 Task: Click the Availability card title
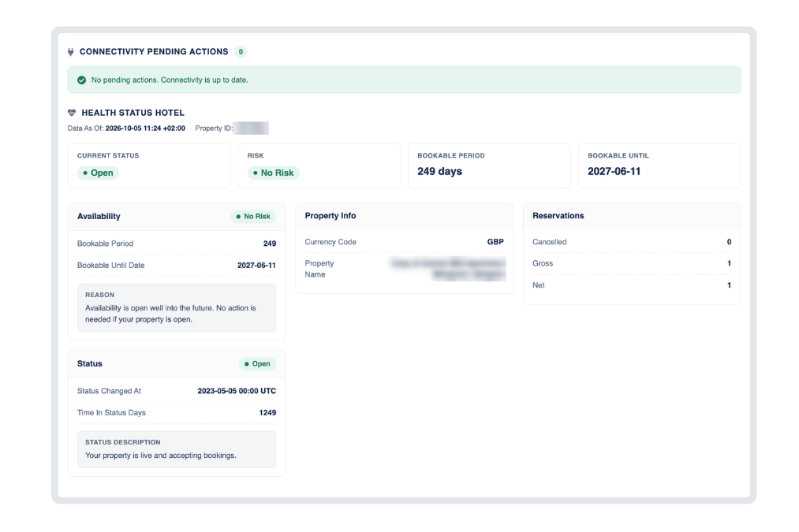pyautogui.click(x=99, y=217)
